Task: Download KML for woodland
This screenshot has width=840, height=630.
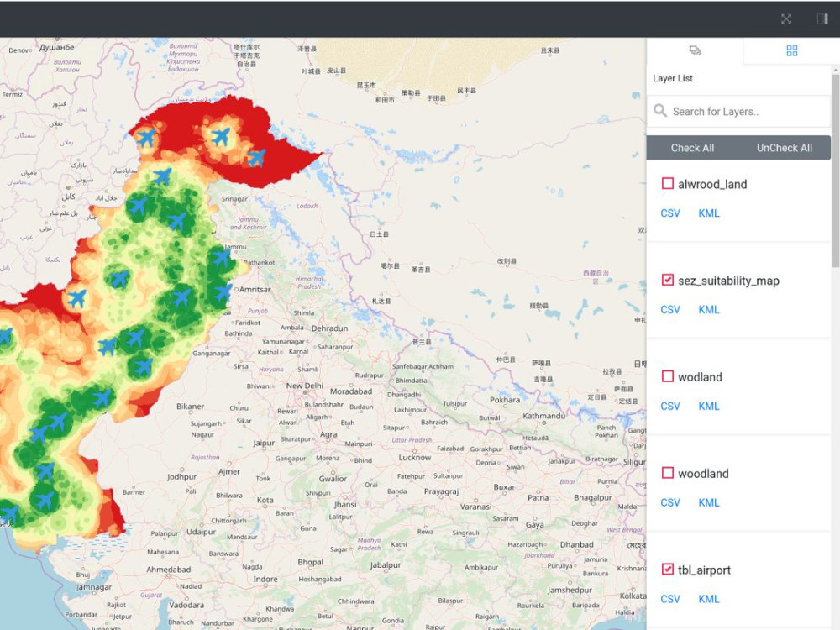Action: [x=709, y=502]
